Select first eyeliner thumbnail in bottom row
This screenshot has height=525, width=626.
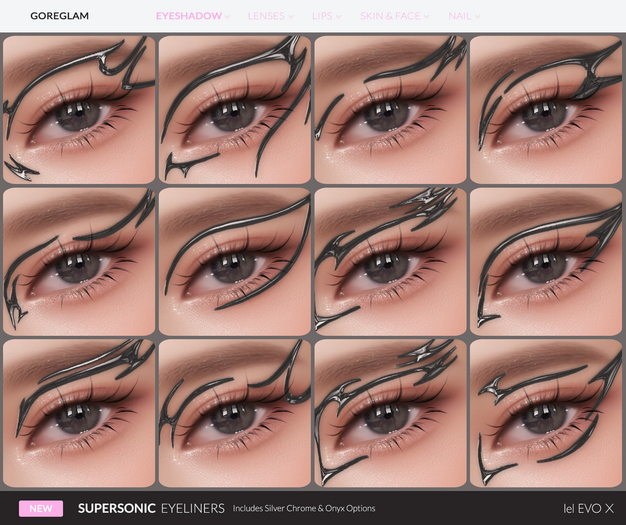pos(79,413)
